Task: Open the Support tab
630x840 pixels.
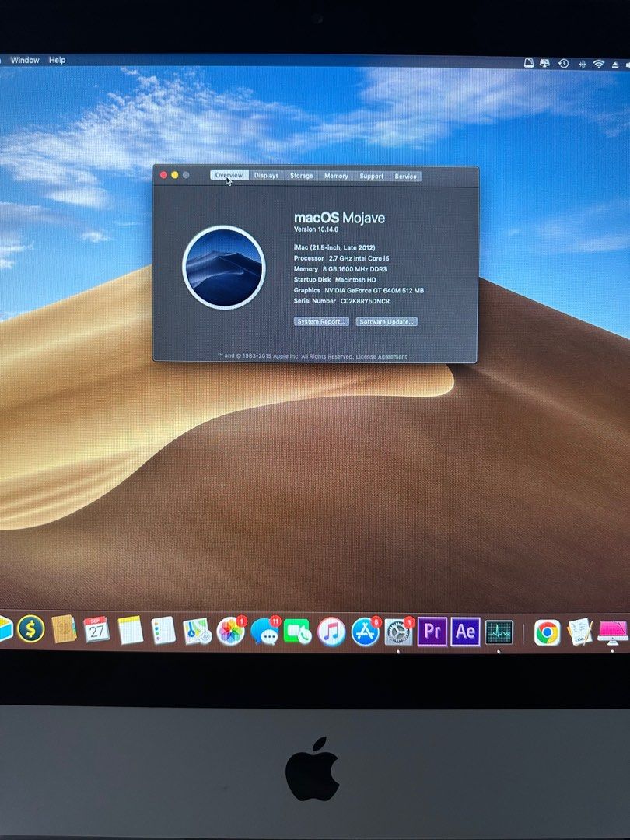Action: click(371, 176)
